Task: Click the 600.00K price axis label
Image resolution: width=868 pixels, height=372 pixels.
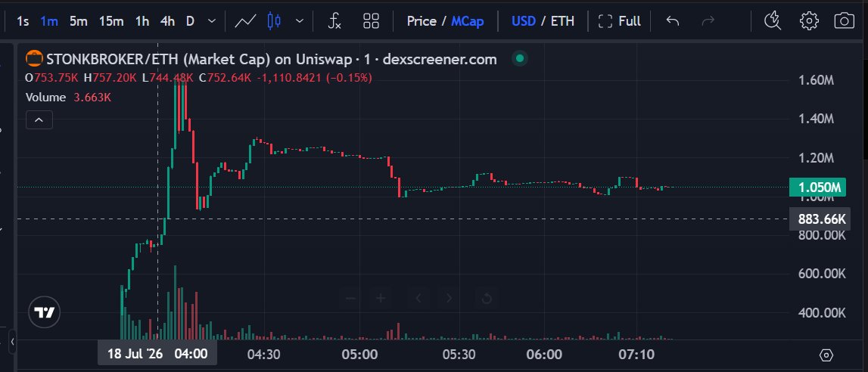Action: (822, 274)
